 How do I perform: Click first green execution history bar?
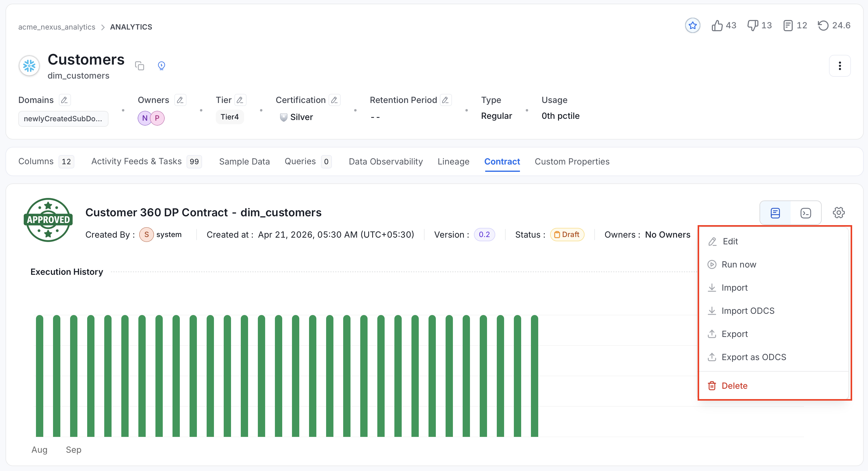39,376
